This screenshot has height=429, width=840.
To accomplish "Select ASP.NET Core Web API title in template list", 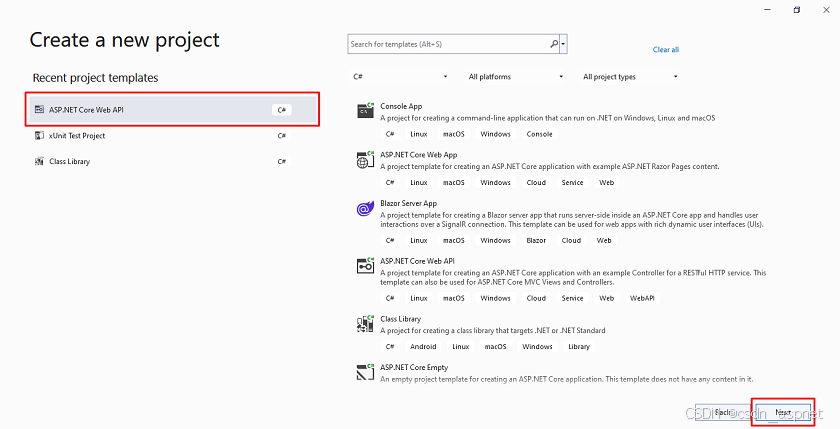I will point(417,261).
